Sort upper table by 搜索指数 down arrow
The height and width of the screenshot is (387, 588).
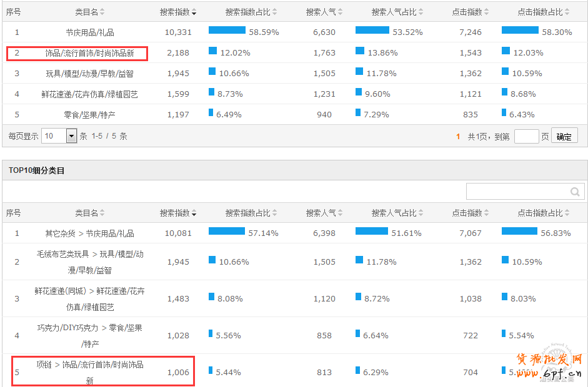[x=194, y=12]
